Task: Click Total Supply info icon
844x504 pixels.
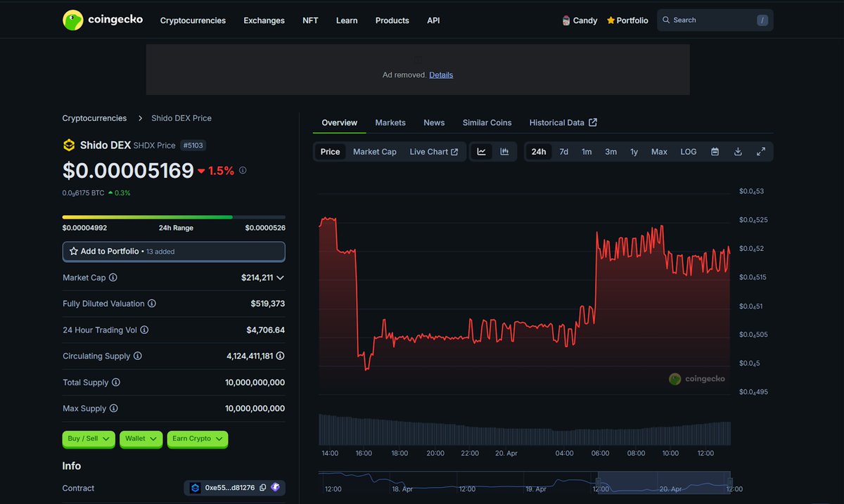Action: point(116,382)
